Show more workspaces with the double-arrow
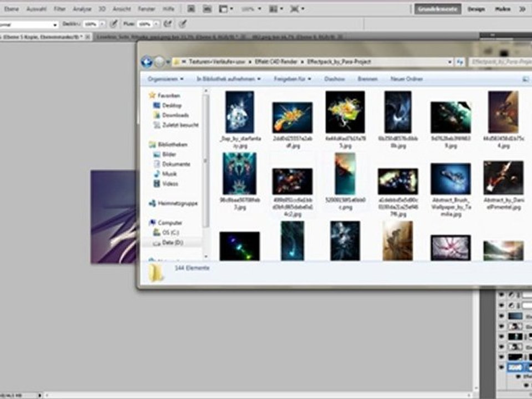Screen dimensions: 532x399 tap(523, 9)
